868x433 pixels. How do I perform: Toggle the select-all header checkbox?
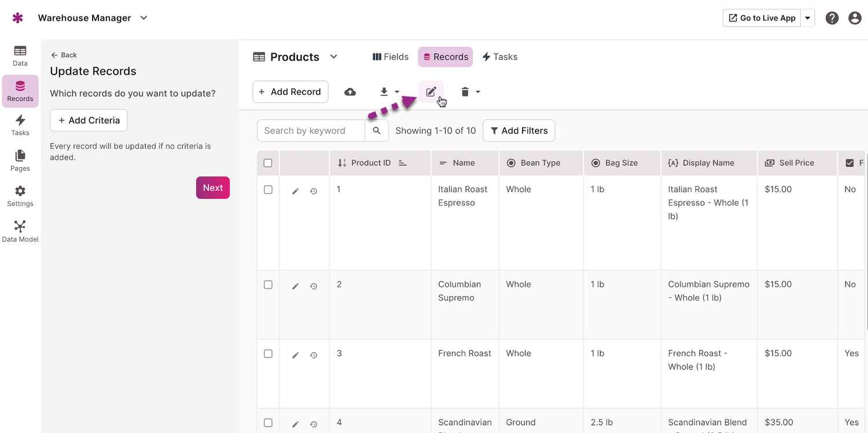click(268, 163)
